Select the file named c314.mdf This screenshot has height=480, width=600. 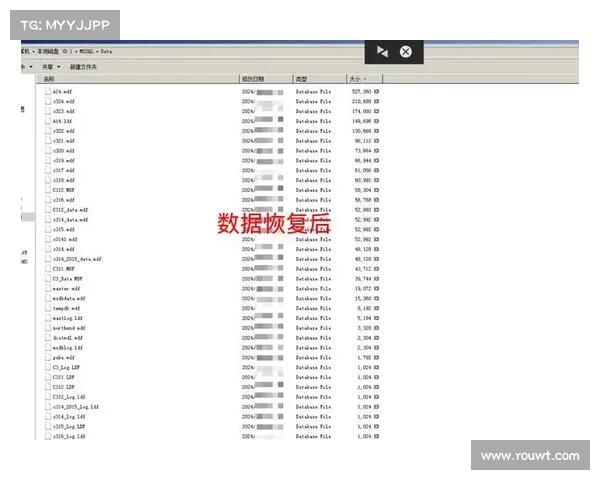[64, 249]
